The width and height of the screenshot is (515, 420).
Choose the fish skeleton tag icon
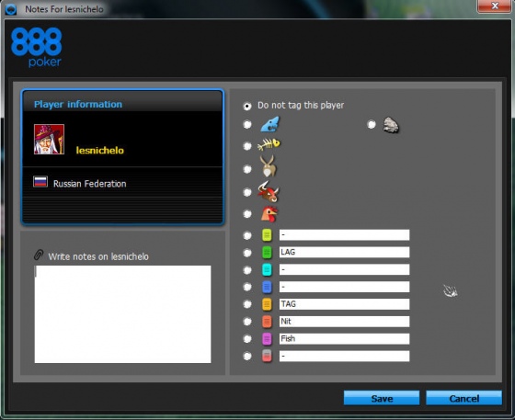[x=269, y=144]
